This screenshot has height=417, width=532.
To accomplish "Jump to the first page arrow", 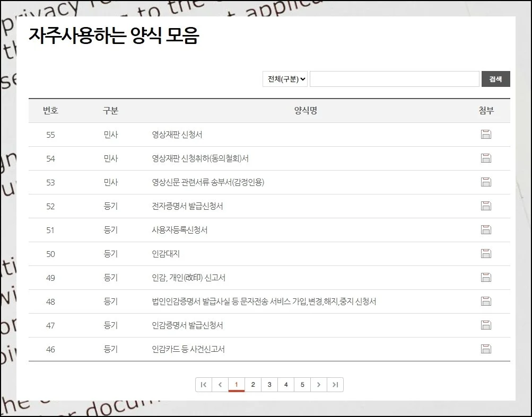I will point(204,384).
